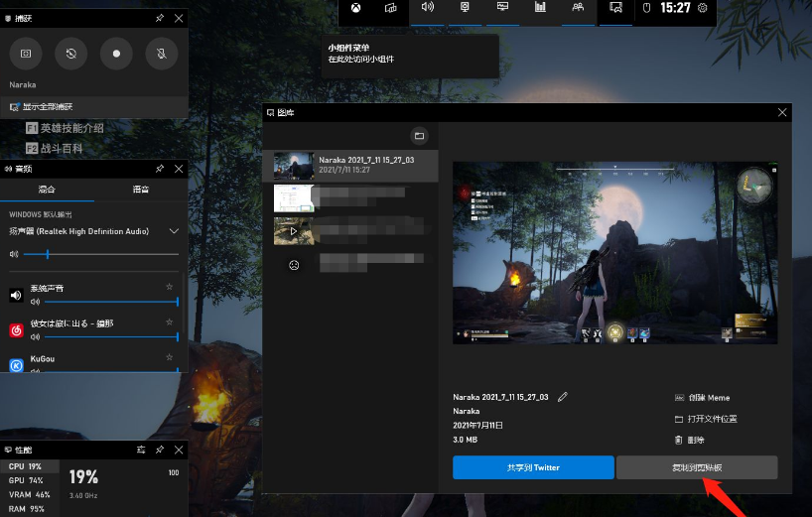812x517 pixels.
Task: Adjust the system sounds volume slider
Action: pos(111,302)
